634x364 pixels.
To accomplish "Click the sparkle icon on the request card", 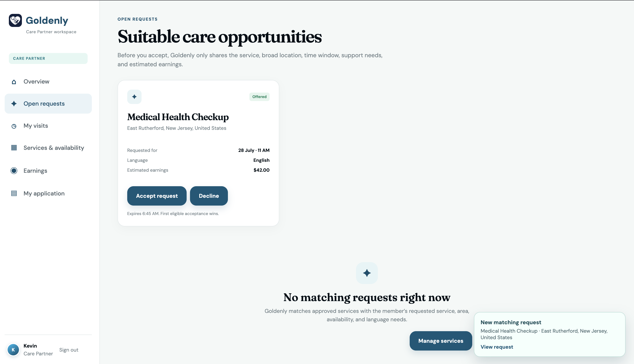I will (134, 97).
